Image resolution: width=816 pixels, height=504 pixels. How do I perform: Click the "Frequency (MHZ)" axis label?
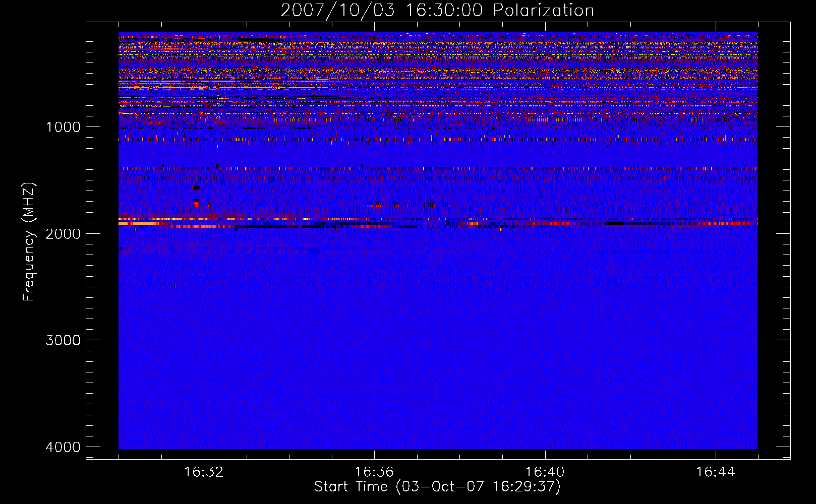29,242
